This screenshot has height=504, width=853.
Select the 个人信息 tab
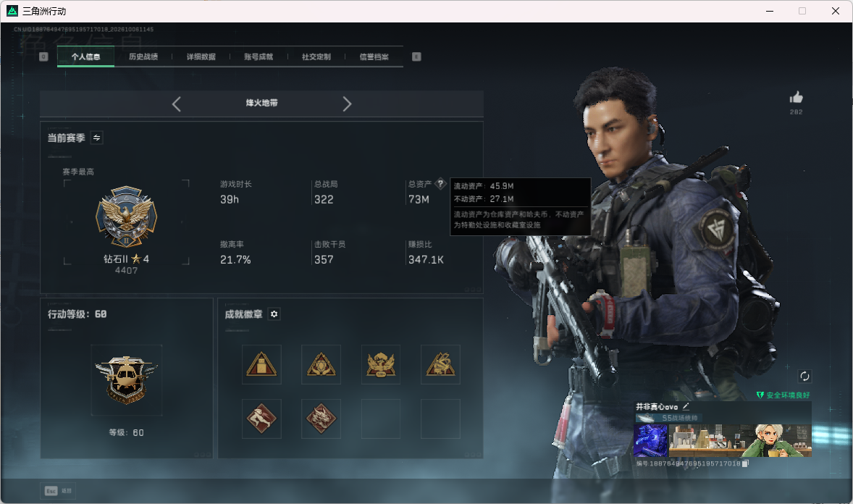[85, 56]
